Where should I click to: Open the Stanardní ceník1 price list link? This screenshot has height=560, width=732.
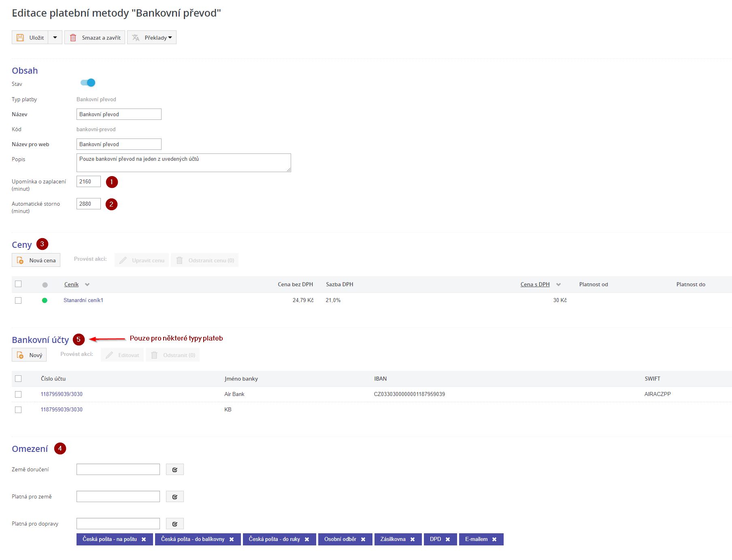pos(83,300)
